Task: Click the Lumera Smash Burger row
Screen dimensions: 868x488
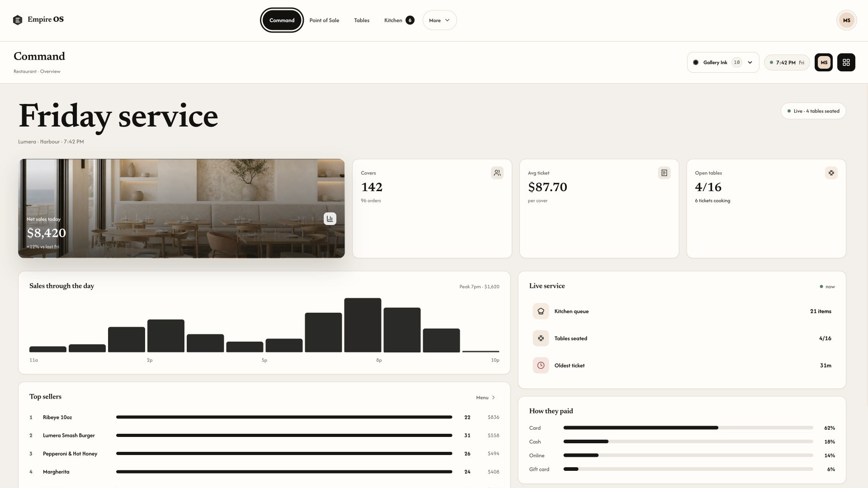Action: [x=264, y=436]
